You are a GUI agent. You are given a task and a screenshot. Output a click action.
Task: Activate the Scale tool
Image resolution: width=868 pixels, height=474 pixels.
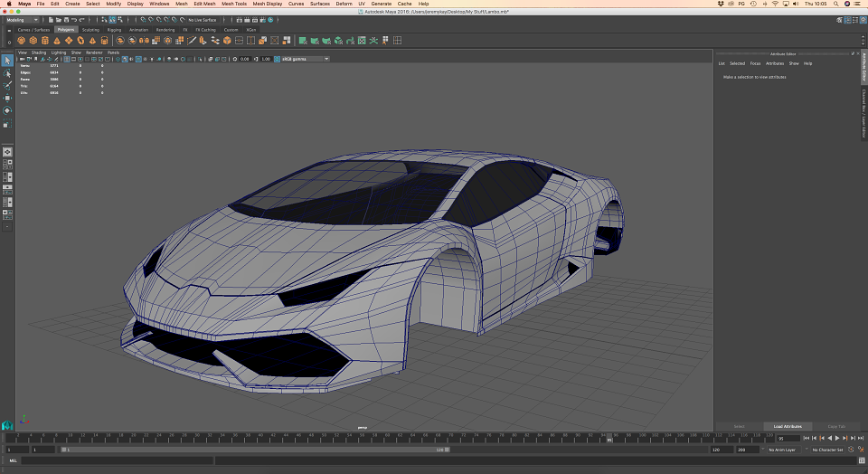pyautogui.click(x=7, y=123)
